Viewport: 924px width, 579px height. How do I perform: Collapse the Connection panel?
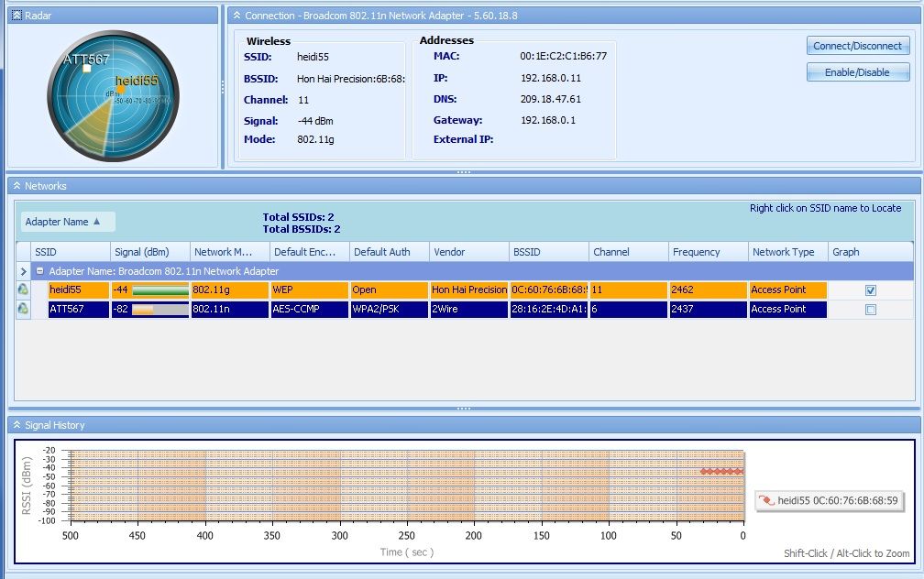[236, 16]
